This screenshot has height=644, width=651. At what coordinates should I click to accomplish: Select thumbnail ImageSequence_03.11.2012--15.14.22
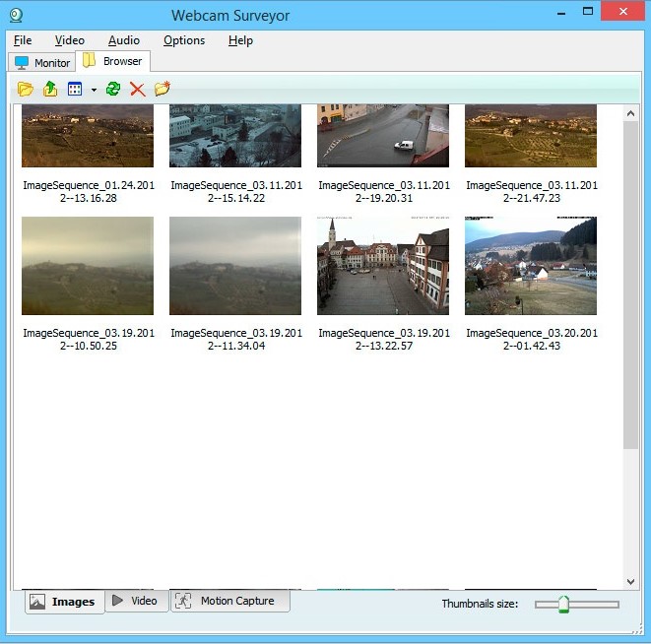[235, 136]
